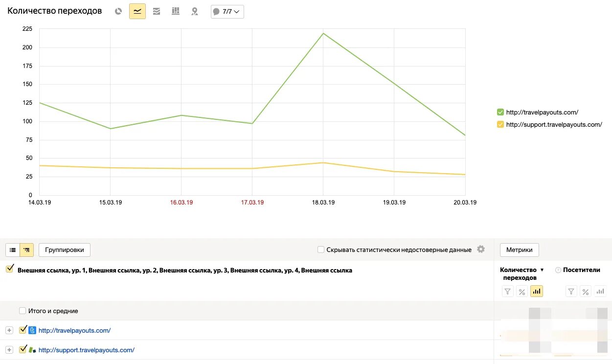Show Количество переходов as percentage
This screenshot has height=364, width=612.
click(522, 292)
